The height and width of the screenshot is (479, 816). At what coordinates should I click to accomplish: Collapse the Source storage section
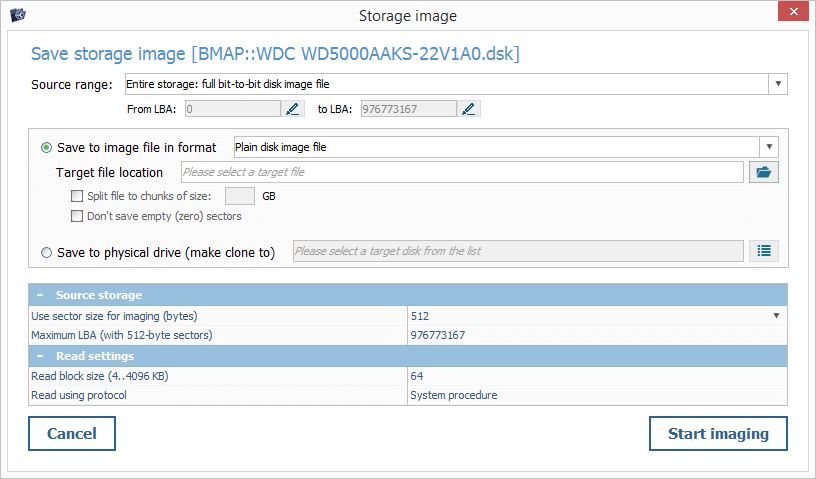click(40, 295)
